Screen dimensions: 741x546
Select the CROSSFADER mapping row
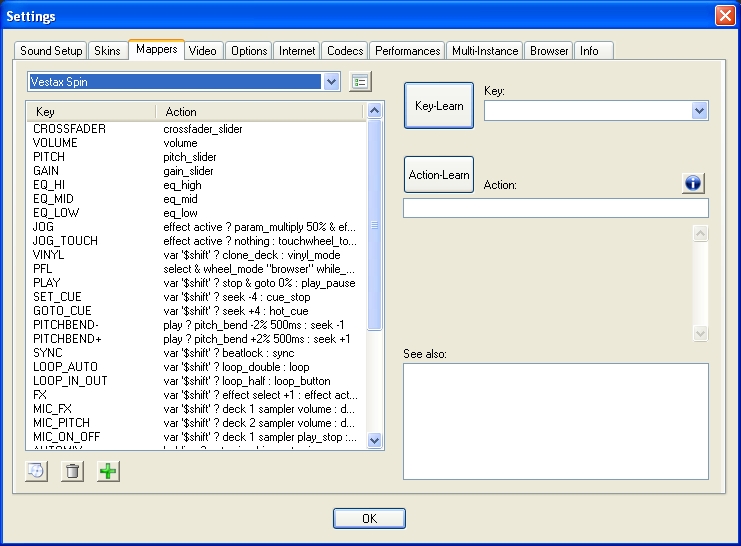click(x=69, y=129)
